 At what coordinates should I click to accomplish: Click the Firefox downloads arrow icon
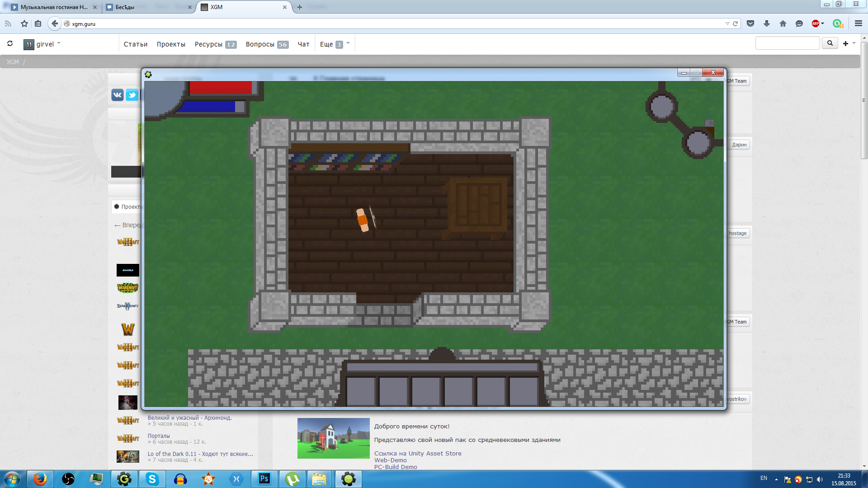tap(767, 23)
